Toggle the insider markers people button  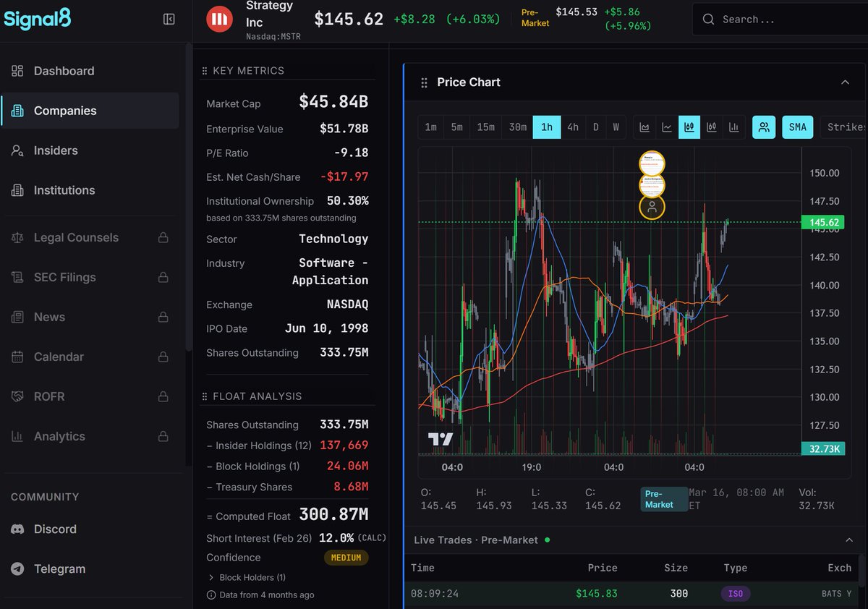(x=764, y=127)
